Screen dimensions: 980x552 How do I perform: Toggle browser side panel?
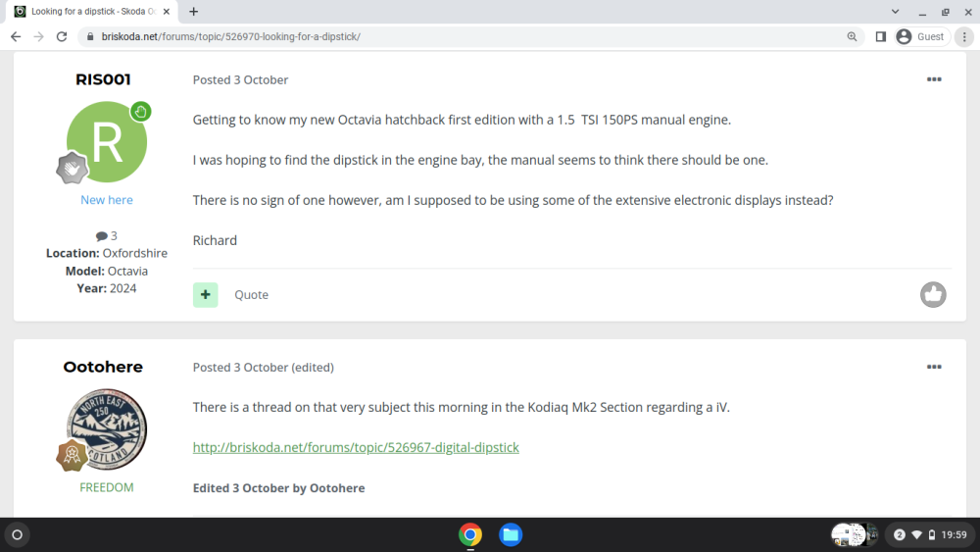click(x=881, y=37)
